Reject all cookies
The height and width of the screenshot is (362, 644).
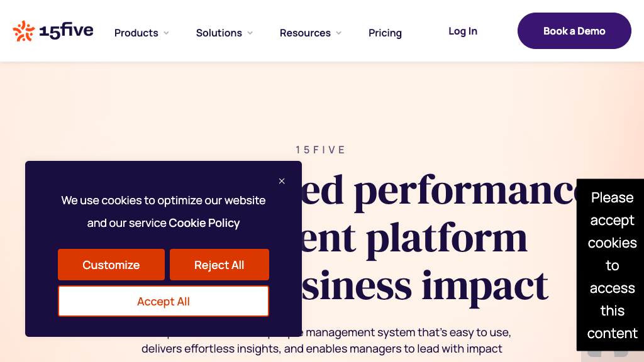(219, 265)
